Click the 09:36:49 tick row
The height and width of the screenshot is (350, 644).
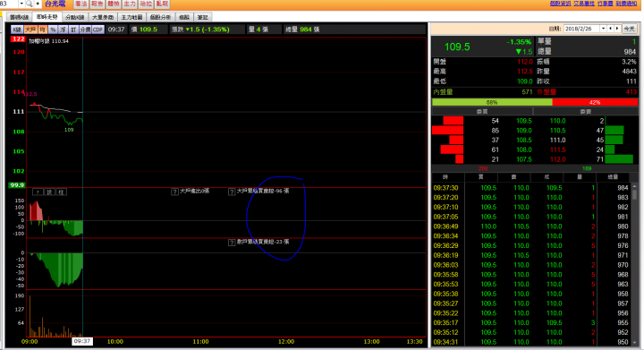[531, 226]
